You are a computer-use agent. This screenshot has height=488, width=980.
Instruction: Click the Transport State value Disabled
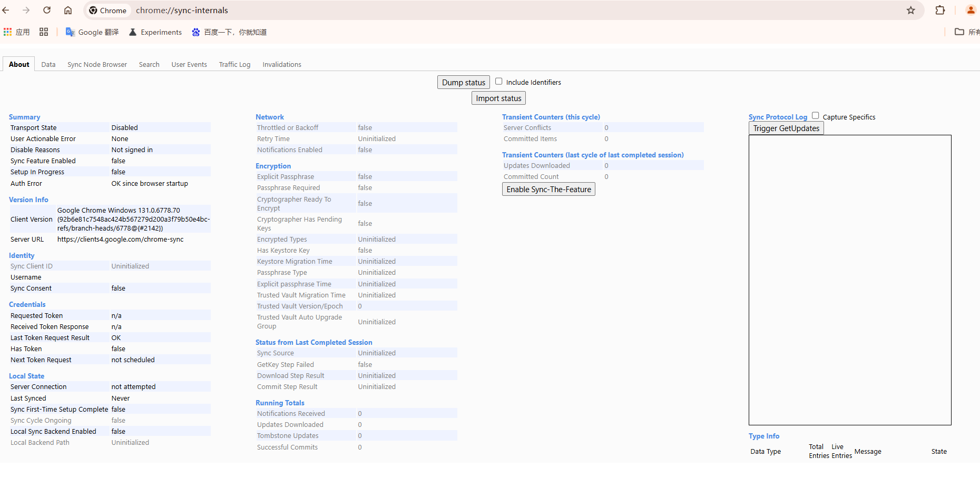tap(124, 127)
